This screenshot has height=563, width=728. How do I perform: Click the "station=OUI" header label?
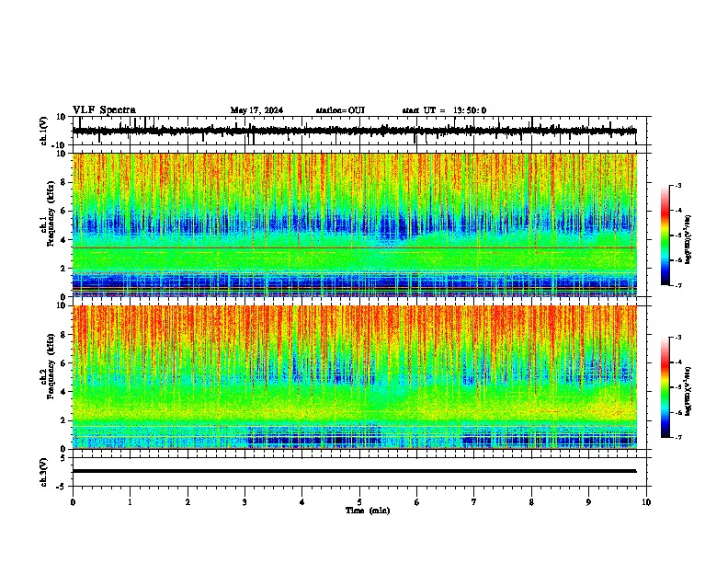tap(340, 110)
